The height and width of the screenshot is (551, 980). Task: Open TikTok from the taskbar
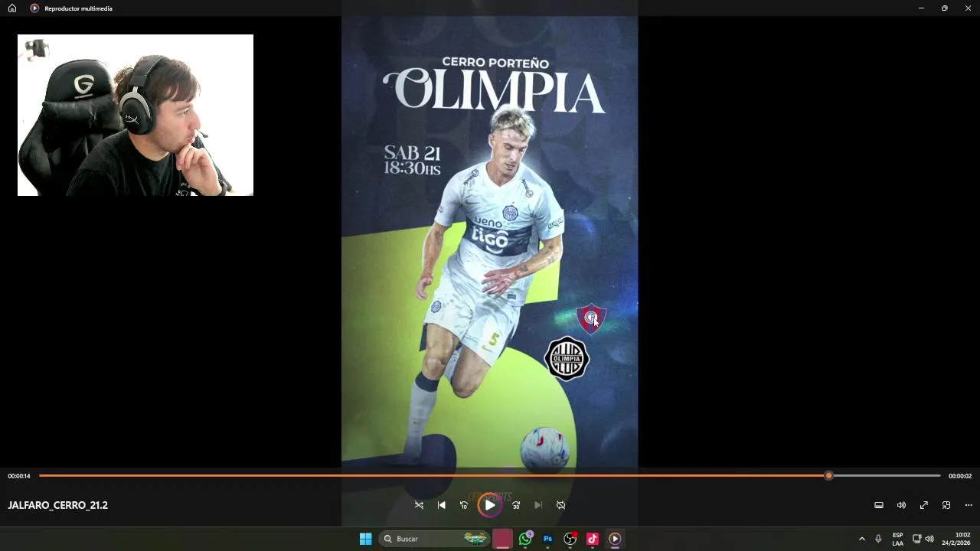(x=593, y=539)
